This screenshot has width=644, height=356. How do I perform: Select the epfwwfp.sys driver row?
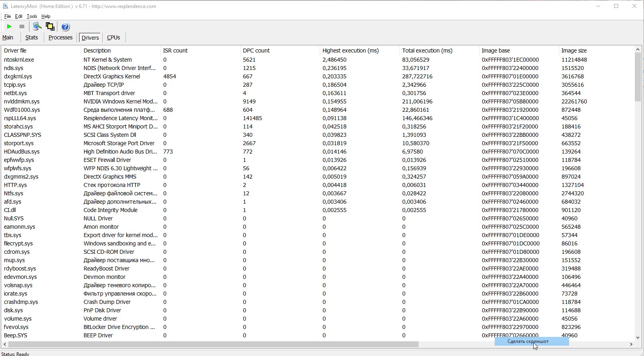(x=318, y=160)
